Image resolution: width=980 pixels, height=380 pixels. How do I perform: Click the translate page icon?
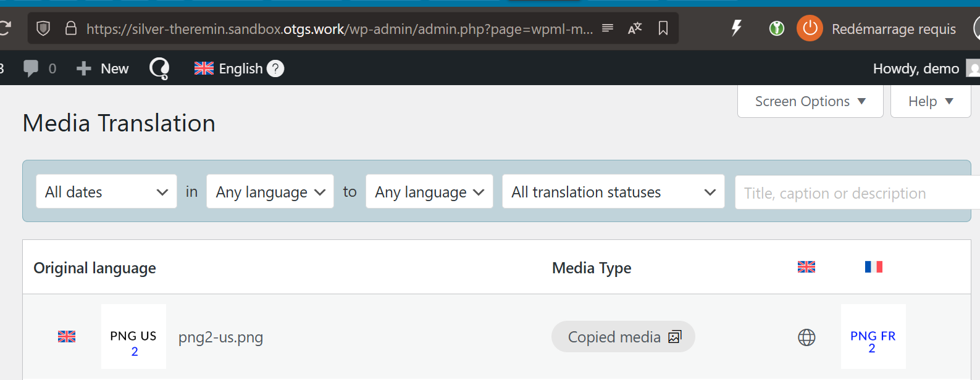[635, 28]
